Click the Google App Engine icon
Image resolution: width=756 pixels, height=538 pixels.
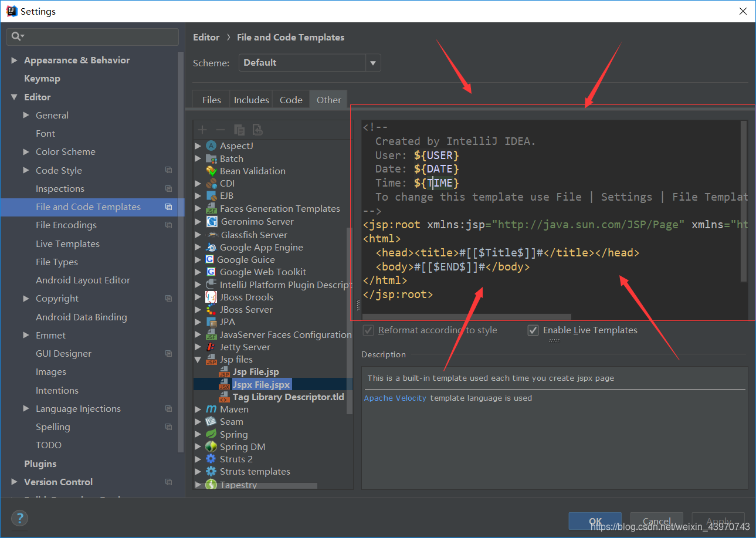coord(211,248)
